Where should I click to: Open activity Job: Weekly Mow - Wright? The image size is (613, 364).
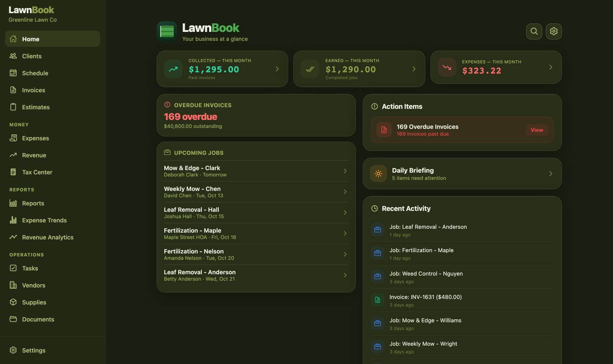462,347
